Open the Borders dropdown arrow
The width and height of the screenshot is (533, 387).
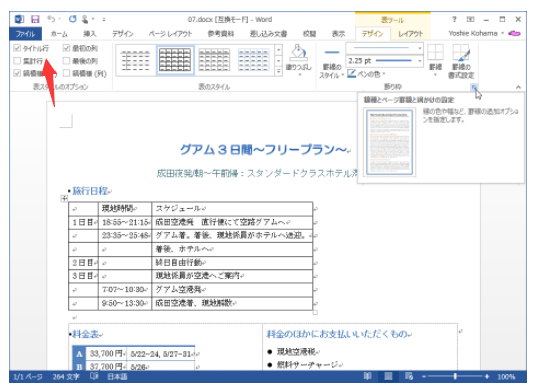point(435,74)
